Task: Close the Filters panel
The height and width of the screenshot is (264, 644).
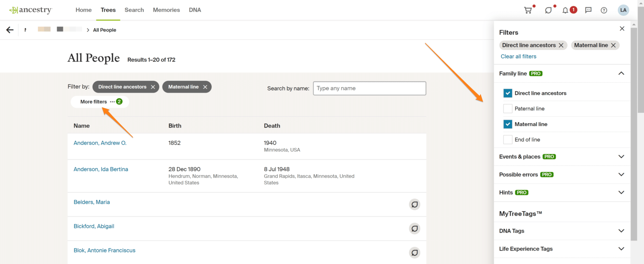Action: pyautogui.click(x=622, y=28)
